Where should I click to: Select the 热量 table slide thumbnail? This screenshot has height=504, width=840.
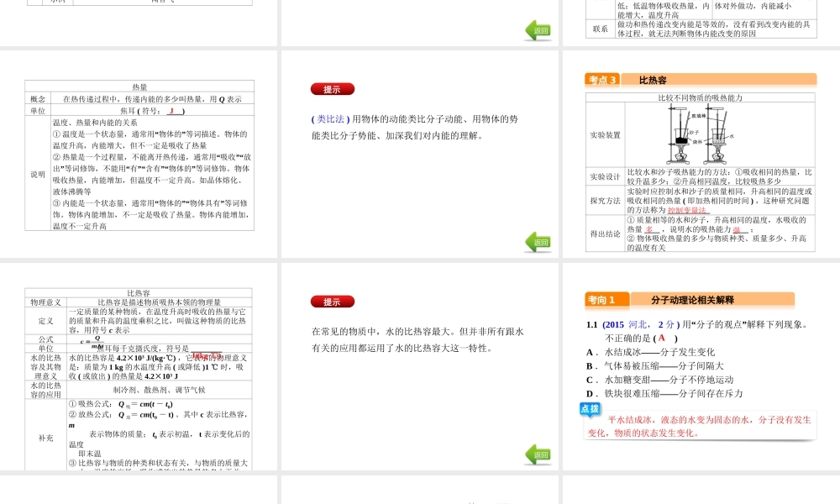[x=139, y=155]
